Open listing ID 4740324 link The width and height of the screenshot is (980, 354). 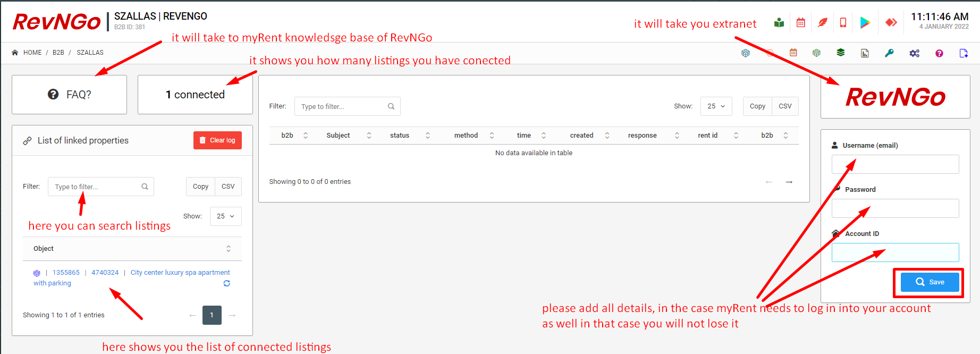105,273
